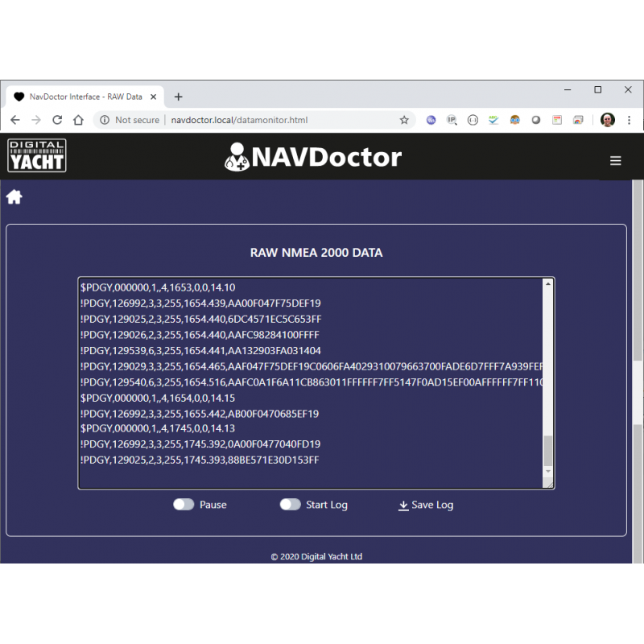Toggle the Pause switch
This screenshot has height=644, width=644.
click(x=184, y=505)
